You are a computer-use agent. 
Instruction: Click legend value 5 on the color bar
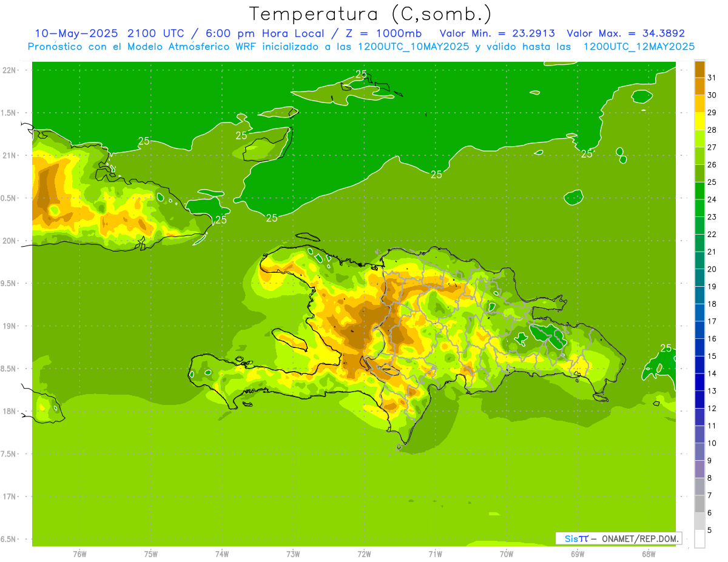(710, 530)
